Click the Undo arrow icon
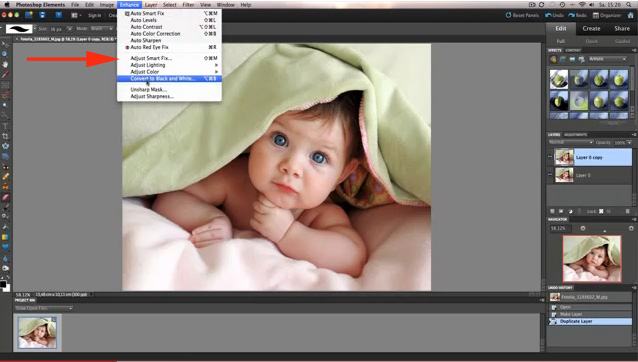The height and width of the screenshot is (362, 638). 548,15
